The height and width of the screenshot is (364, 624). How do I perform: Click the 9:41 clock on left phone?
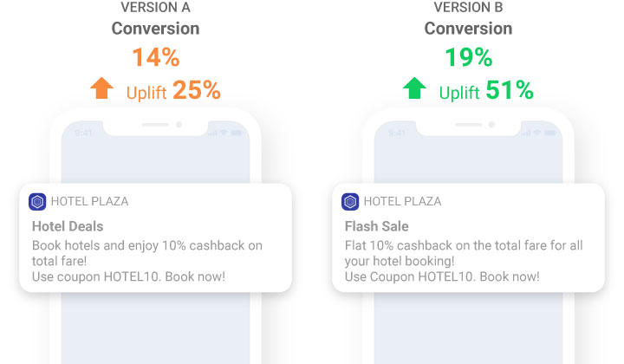pyautogui.click(x=83, y=133)
